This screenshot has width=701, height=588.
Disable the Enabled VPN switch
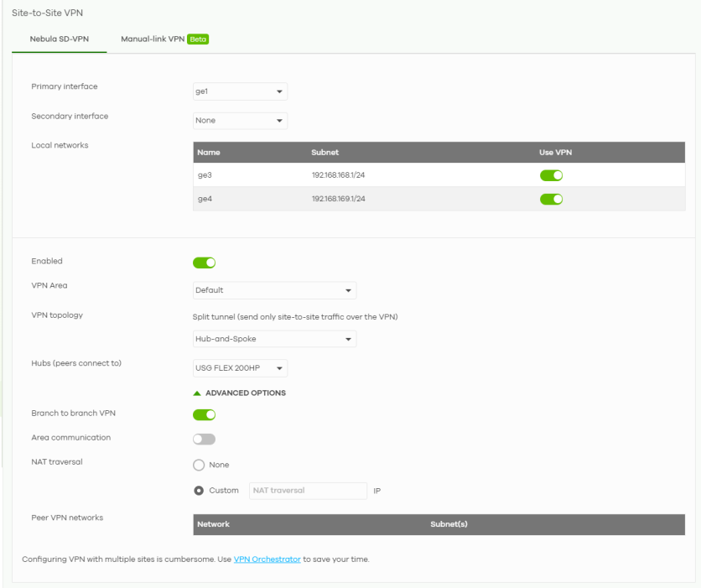click(x=205, y=263)
